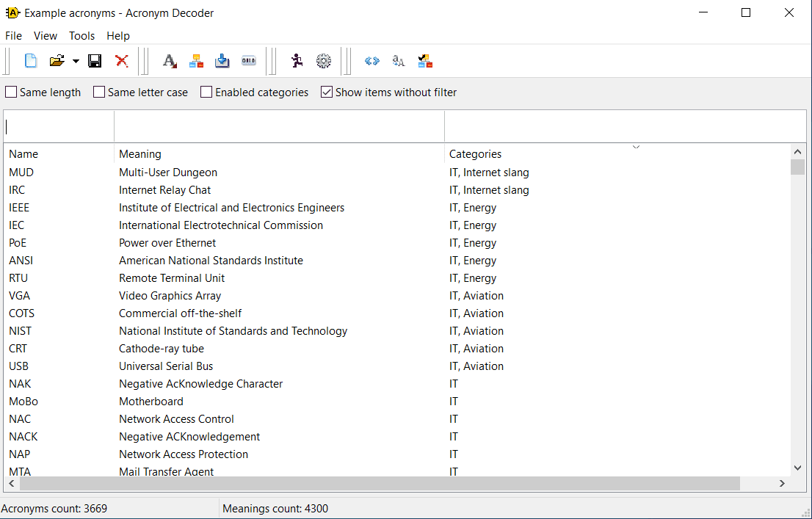Sort by the Name column header
This screenshot has width=812, height=519.
[x=23, y=154]
